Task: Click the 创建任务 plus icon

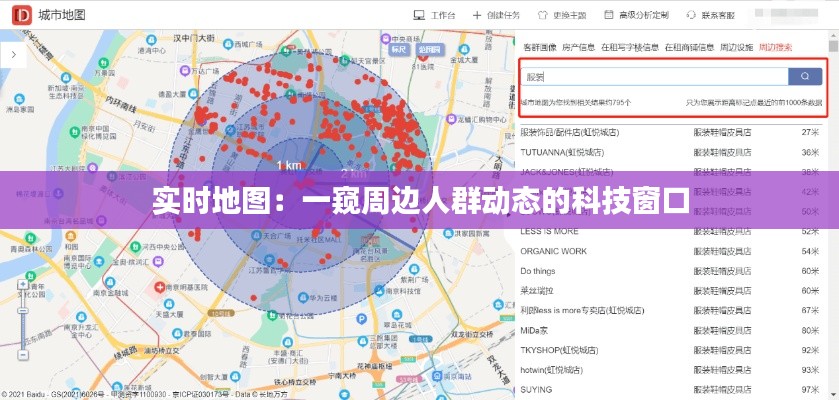Action: 477,16
